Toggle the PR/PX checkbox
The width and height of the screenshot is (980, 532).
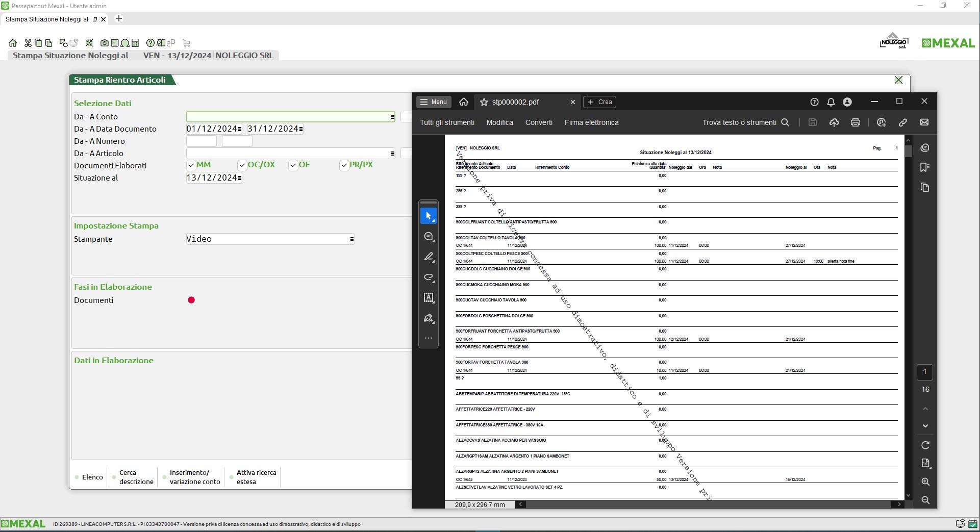(344, 165)
